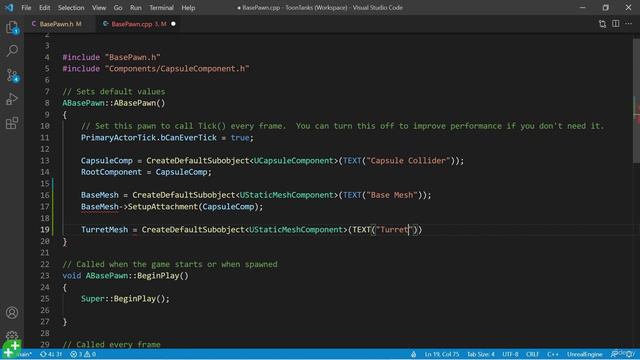Click the vertical scrollbar of the editor
The height and width of the screenshot is (360, 640).
636,101
